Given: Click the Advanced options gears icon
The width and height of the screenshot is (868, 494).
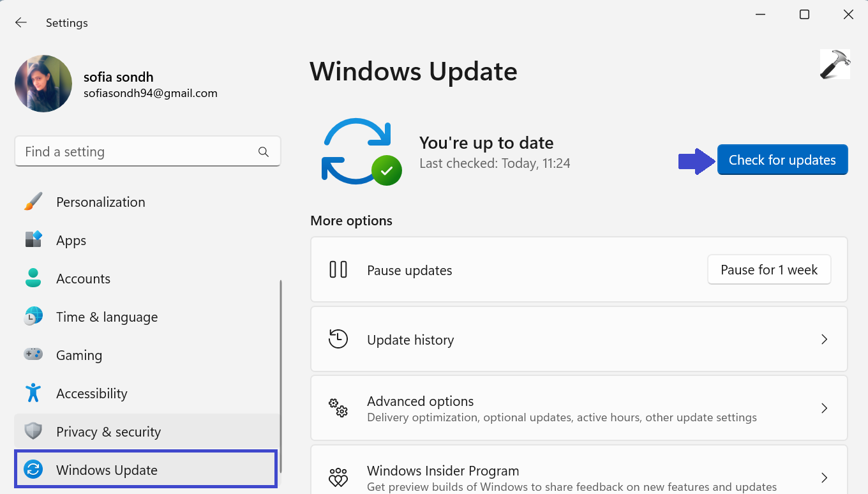Looking at the screenshot, I should (x=338, y=408).
